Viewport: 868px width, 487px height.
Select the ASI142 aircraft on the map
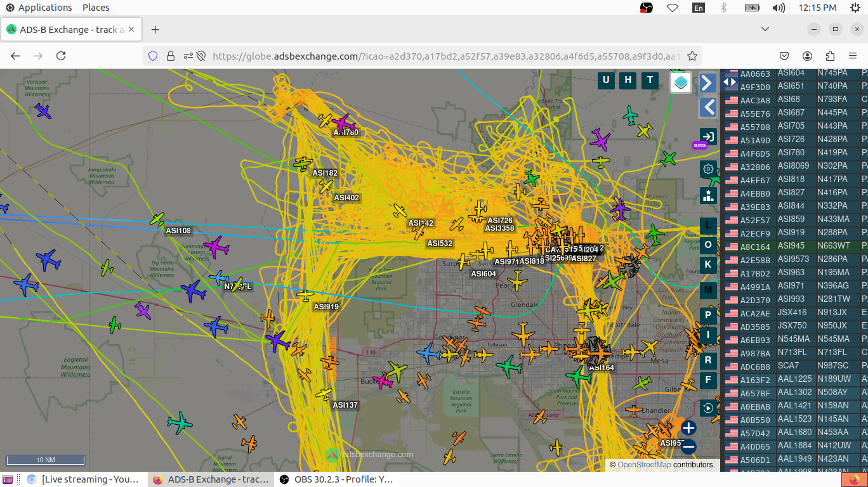coord(400,211)
